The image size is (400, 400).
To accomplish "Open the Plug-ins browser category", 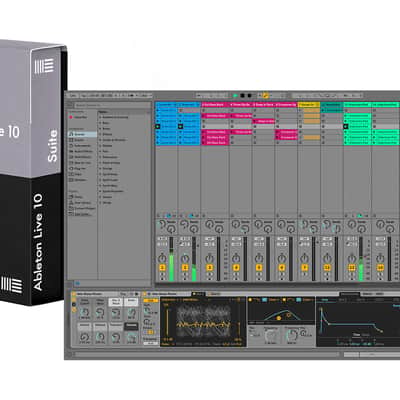I will (82, 168).
